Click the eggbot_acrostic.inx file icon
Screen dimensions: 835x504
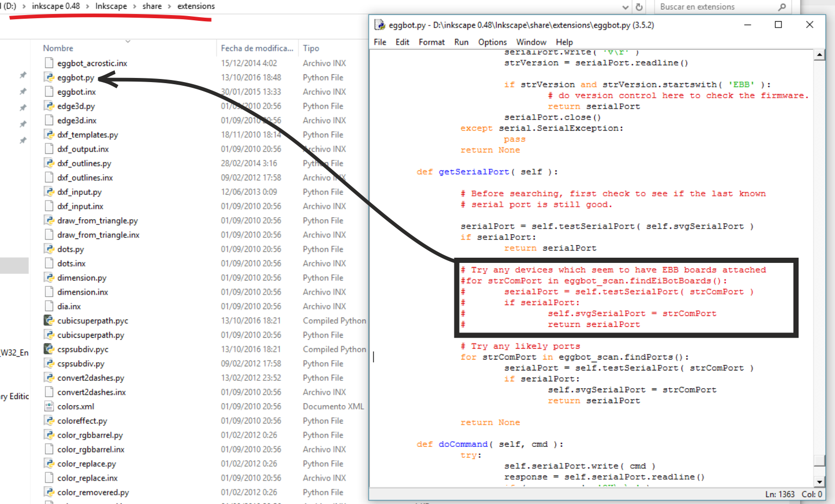[49, 63]
